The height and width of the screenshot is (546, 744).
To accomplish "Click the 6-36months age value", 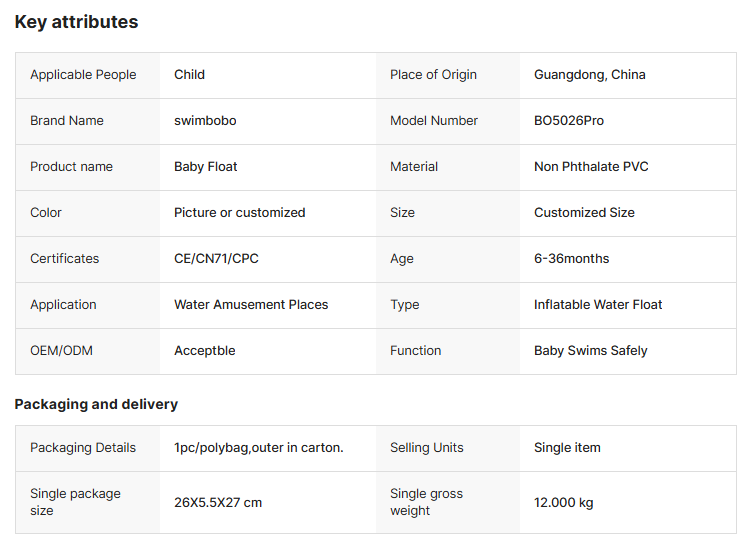I will pyautogui.click(x=571, y=259).
